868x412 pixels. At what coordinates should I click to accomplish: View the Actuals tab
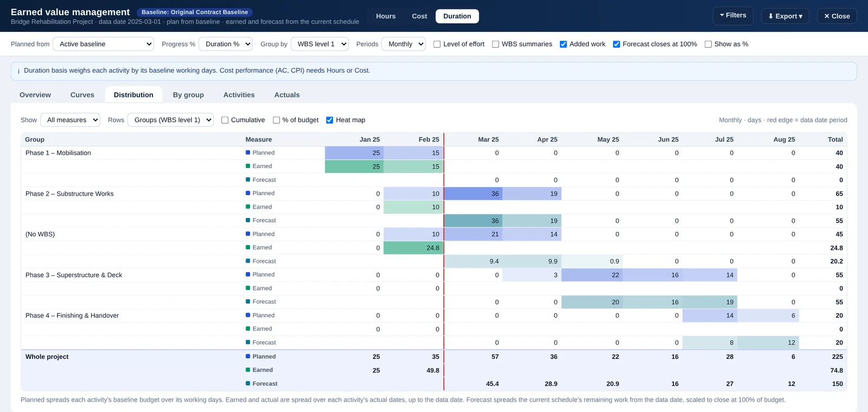click(287, 95)
